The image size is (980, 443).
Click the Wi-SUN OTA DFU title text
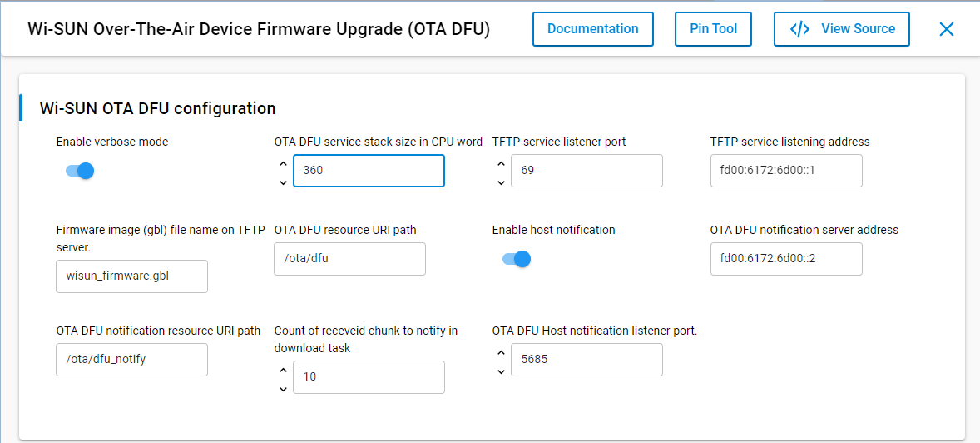(259, 29)
